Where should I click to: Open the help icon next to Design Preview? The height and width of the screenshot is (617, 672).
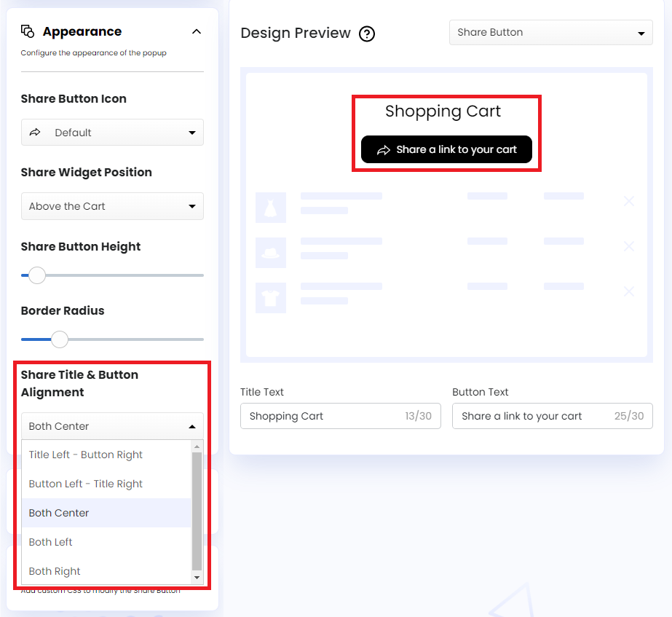[366, 34]
